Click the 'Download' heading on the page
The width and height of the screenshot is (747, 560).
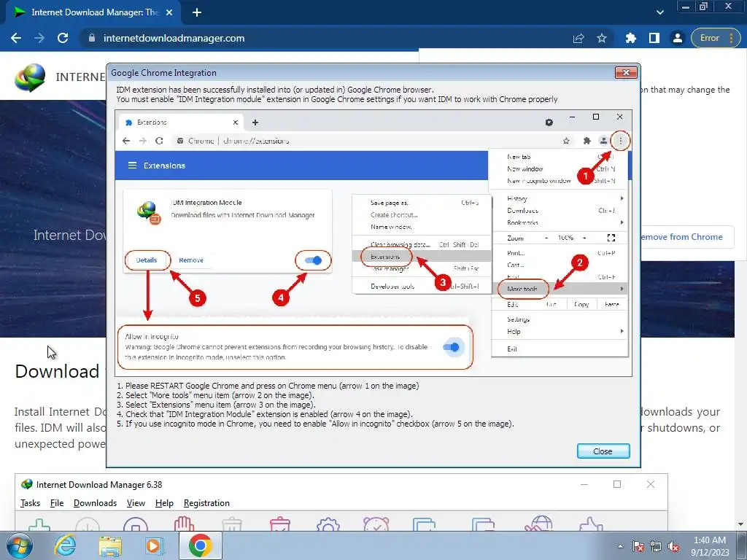coord(57,371)
